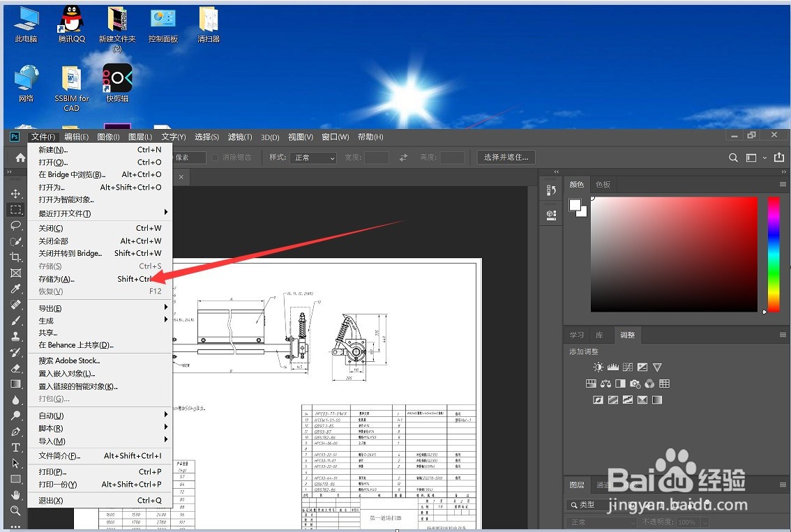This screenshot has width=791, height=532.
Task: Select the Pen tool
Action: [15, 432]
